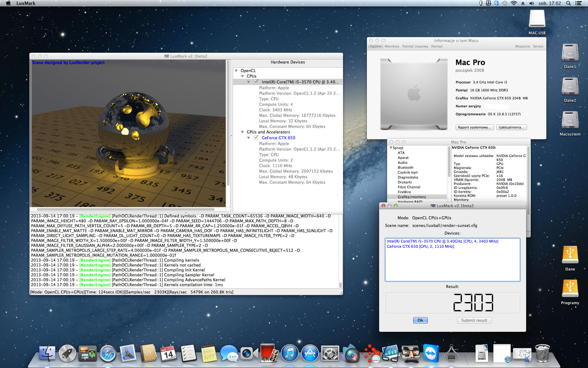Open Finder from the dock

coord(47,353)
